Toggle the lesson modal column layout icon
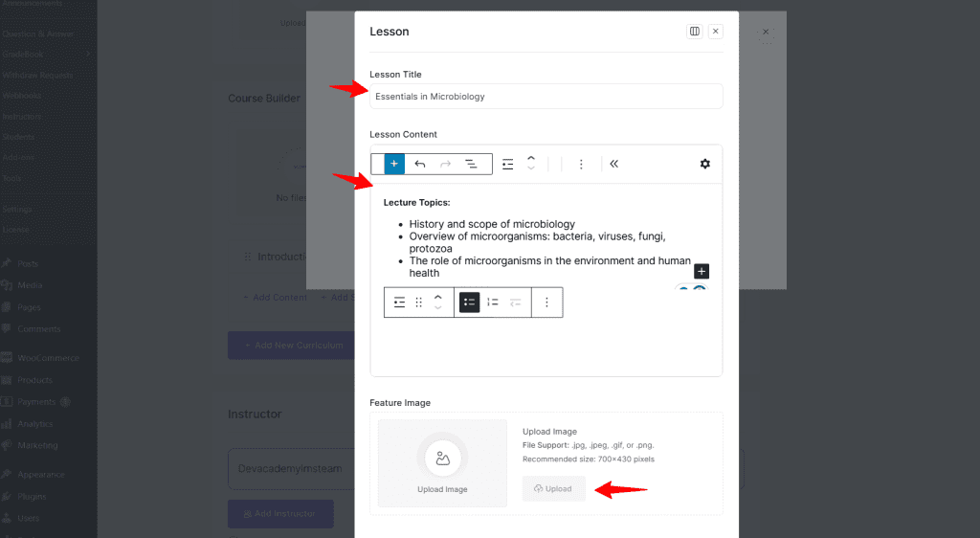Screen dimensions: 980x538 click(695, 32)
